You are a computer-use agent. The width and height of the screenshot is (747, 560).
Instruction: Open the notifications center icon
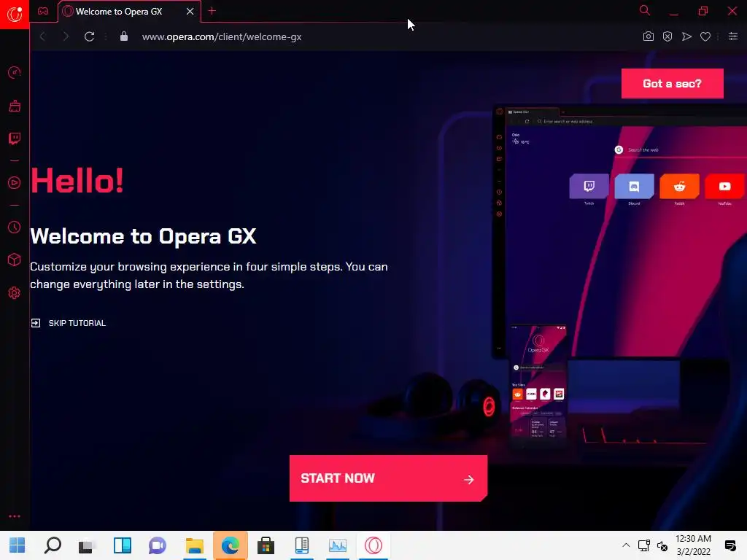point(729,545)
